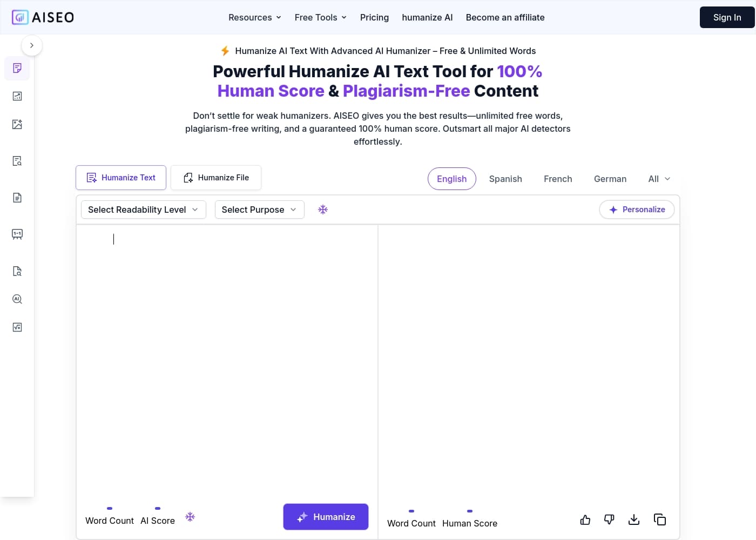Choose German as the language
The width and height of the screenshot is (756, 540).
tap(610, 179)
